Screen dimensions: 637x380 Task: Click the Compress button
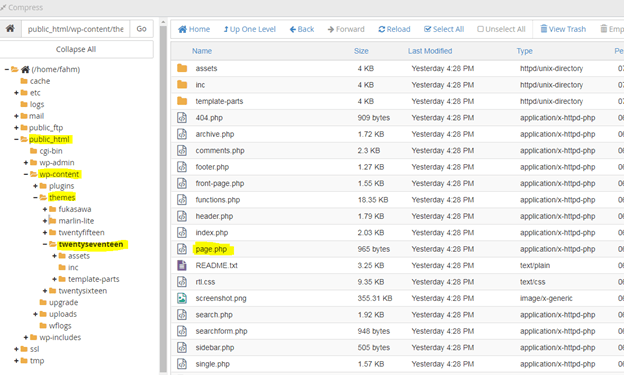point(22,7)
